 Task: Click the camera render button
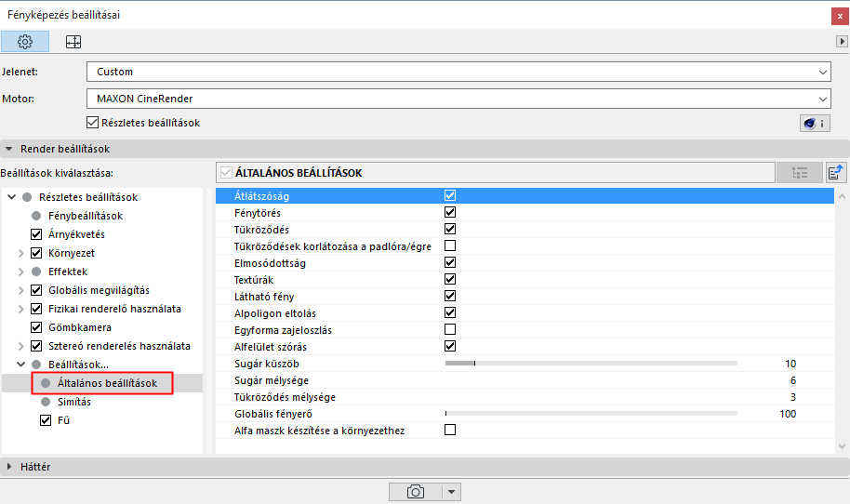tap(416, 492)
